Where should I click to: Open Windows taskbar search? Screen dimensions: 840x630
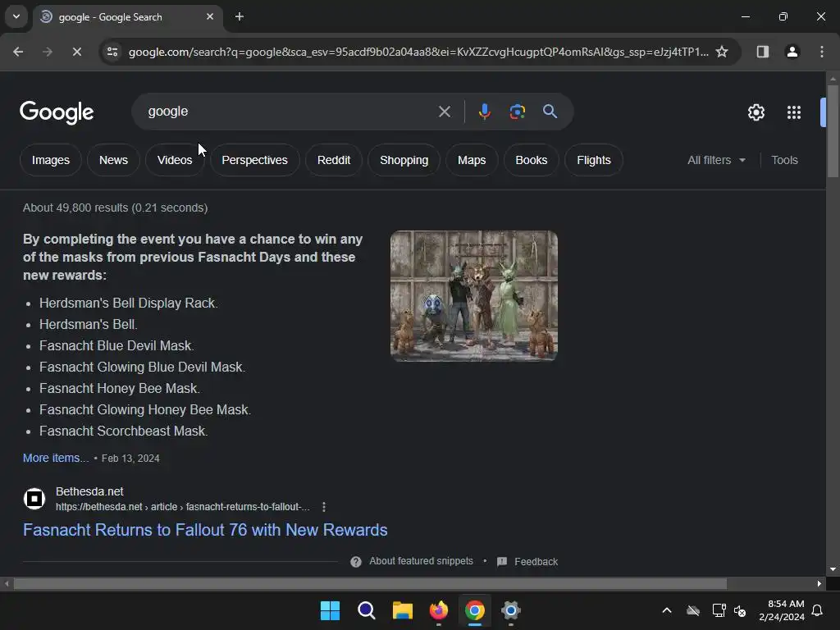click(367, 610)
